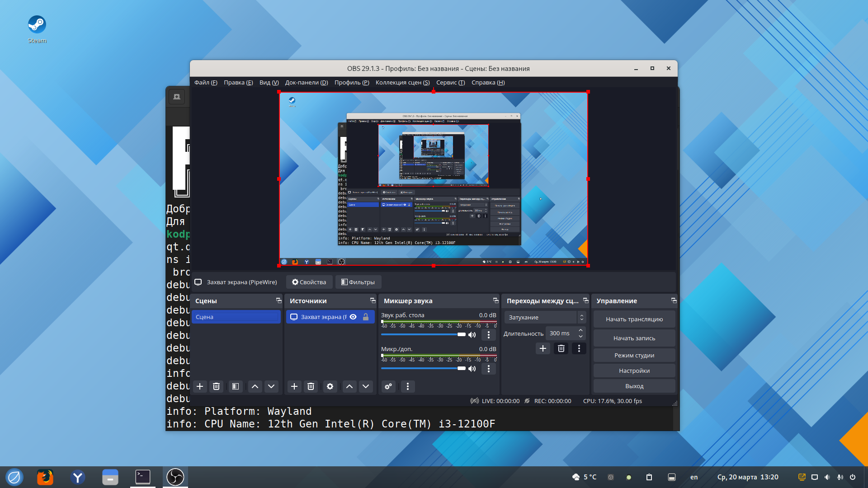Remove selected scene with trash icon
This screenshot has height=488, width=868.
(216, 386)
